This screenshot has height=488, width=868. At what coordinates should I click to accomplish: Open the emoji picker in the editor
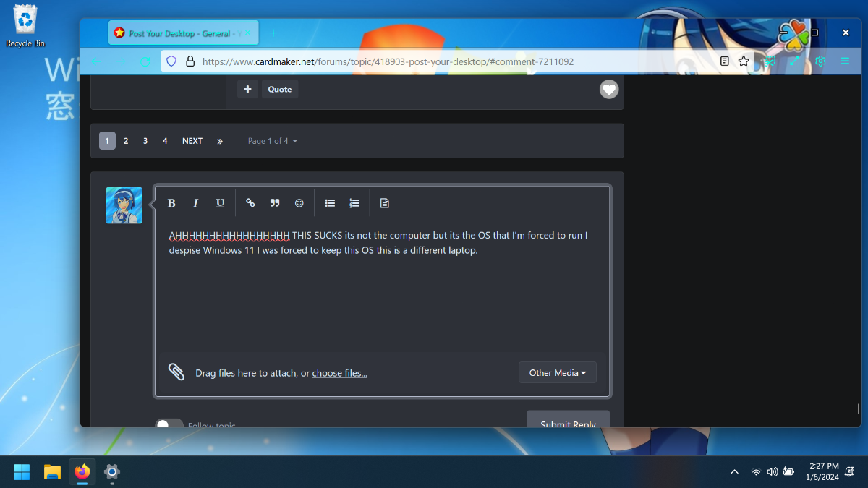299,203
